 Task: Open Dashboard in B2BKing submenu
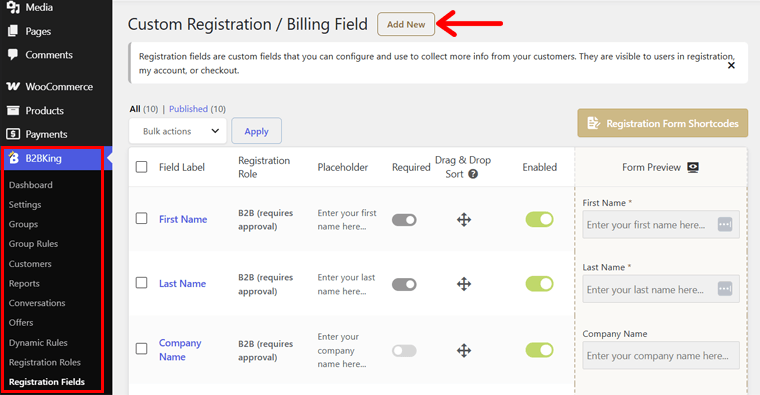point(31,185)
